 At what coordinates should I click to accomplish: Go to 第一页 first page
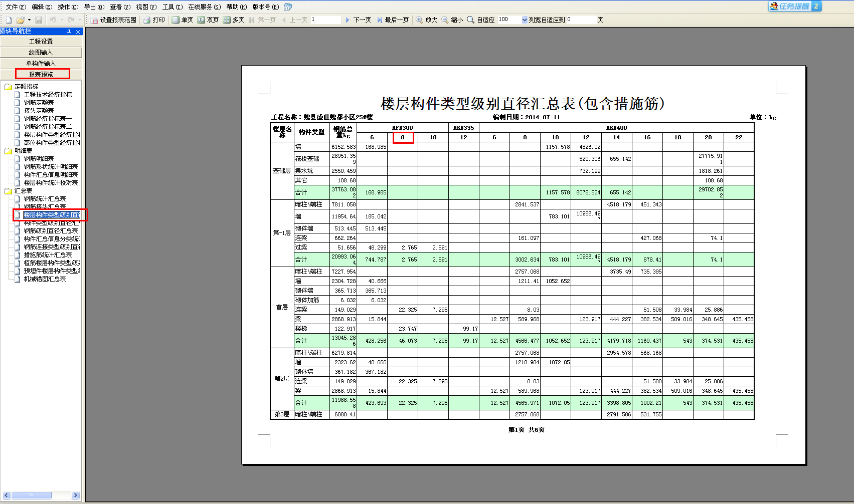pyautogui.click(x=263, y=20)
